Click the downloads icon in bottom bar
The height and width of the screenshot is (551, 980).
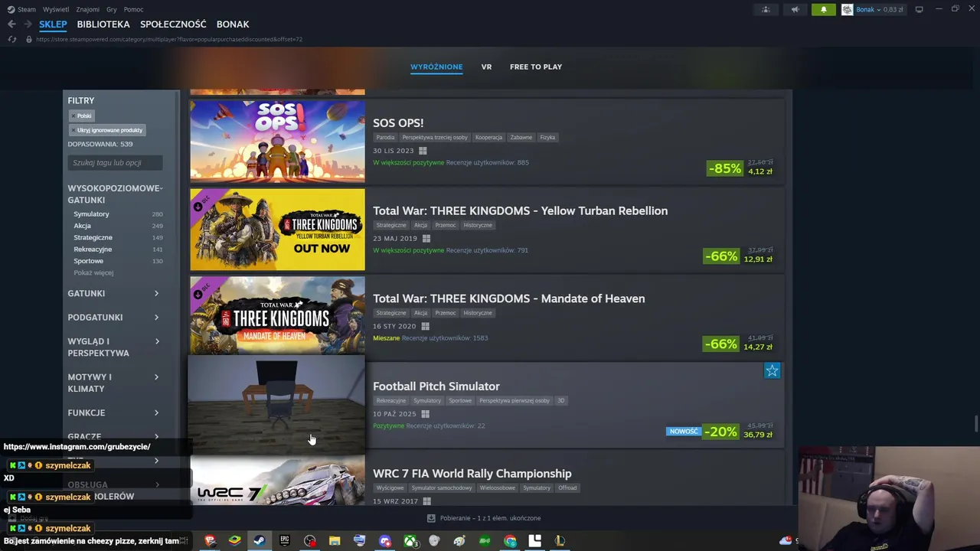point(431,518)
